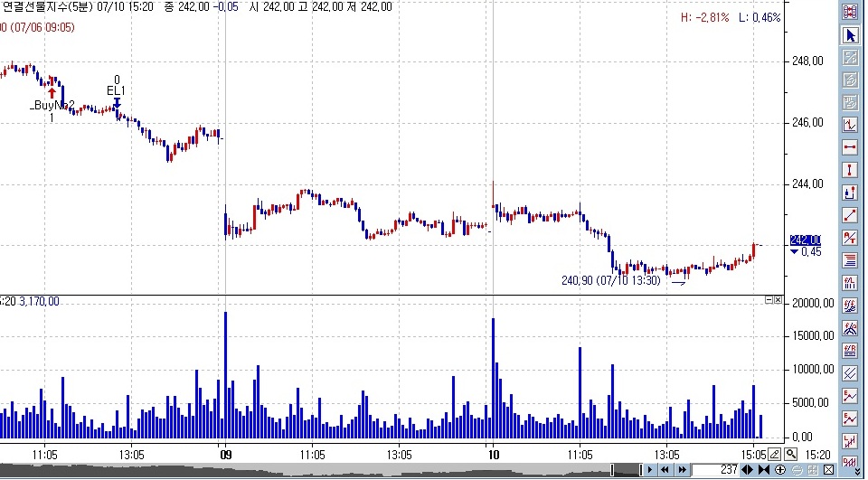Image resolution: width=868 pixels, height=480 pixels.
Task: Close the volume sub-chart panel
Action: pyautogui.click(x=778, y=300)
